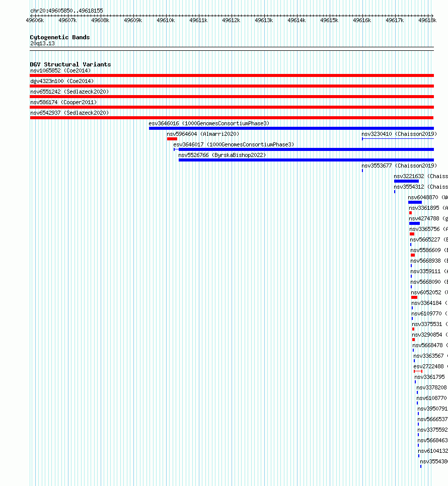
Task: Click the nsv3950791 variant label
Action: click(x=432, y=408)
